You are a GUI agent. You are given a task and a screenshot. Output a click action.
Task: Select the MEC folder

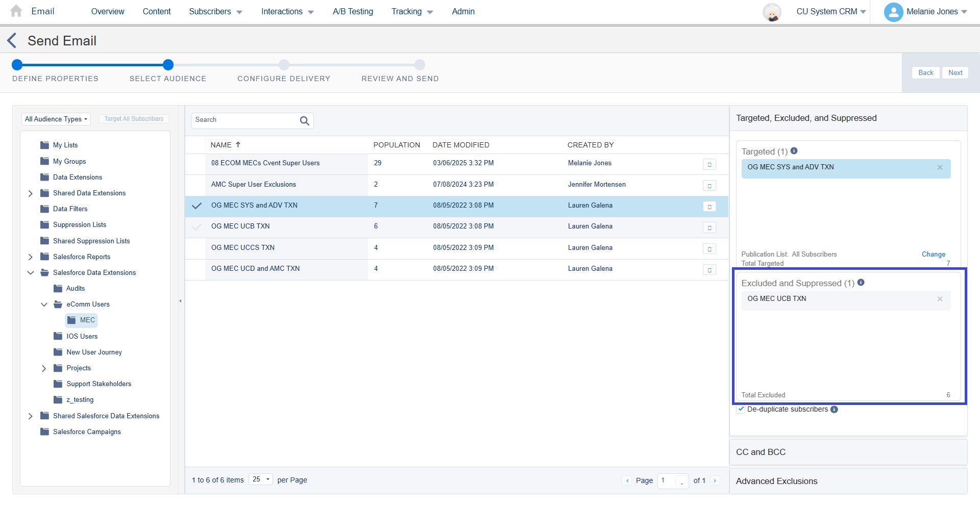click(82, 320)
